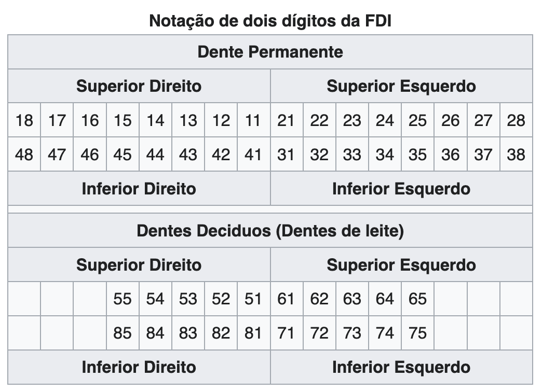The width and height of the screenshot is (542, 392).
Task: Click the "Dentes Deciduos (Dentes de leite)" header
Action: click(x=270, y=231)
